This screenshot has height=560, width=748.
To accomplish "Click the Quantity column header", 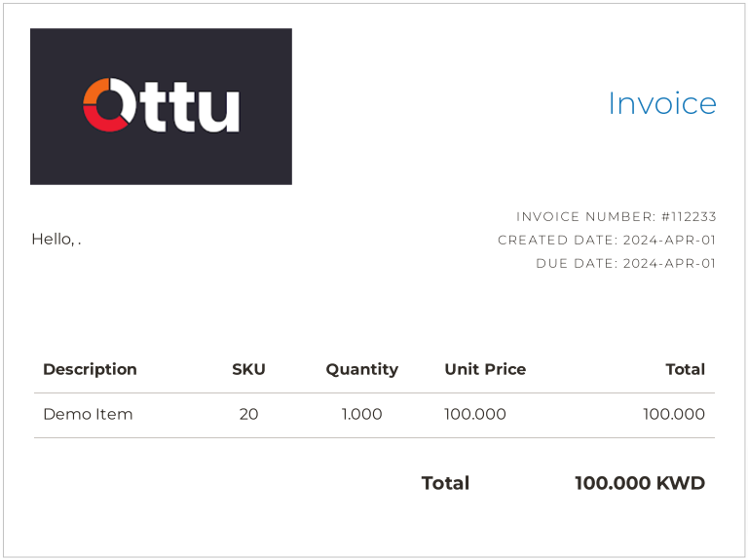I will coord(361,369).
